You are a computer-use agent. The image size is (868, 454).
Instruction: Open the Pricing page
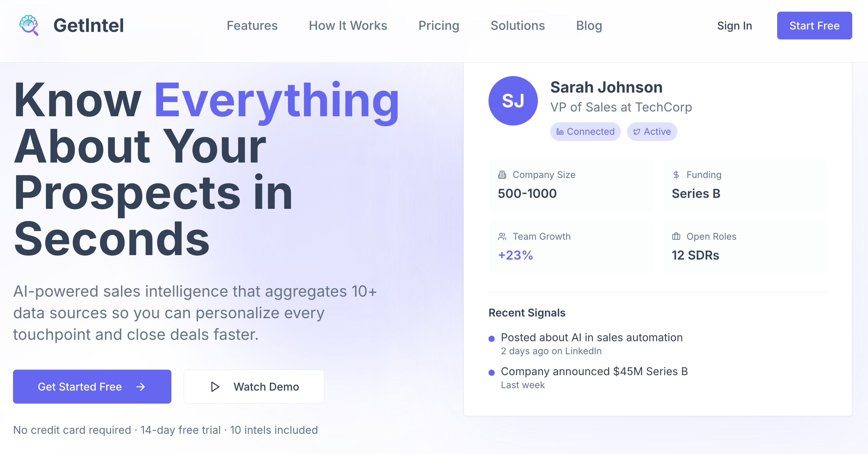pos(438,26)
